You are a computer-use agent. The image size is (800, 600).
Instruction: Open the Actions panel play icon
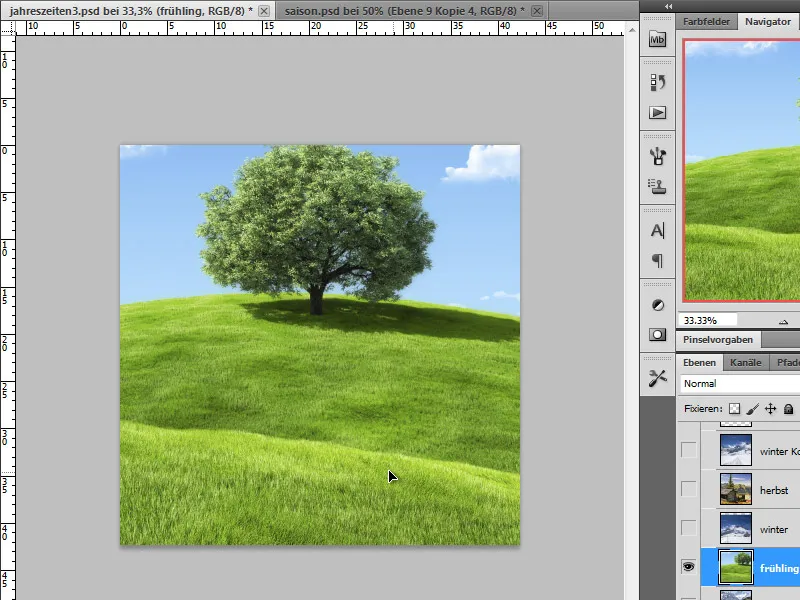tap(657, 112)
